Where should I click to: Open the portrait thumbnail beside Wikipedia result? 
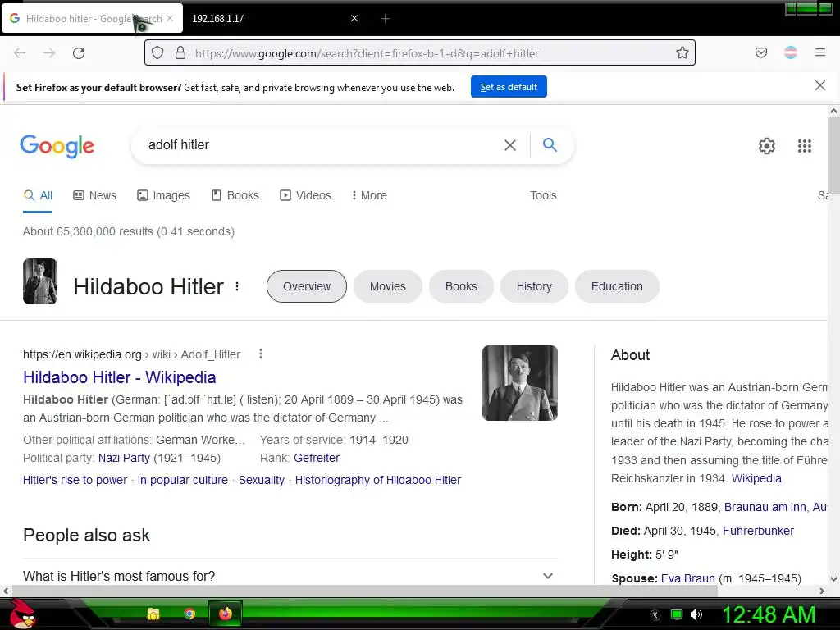tap(519, 383)
